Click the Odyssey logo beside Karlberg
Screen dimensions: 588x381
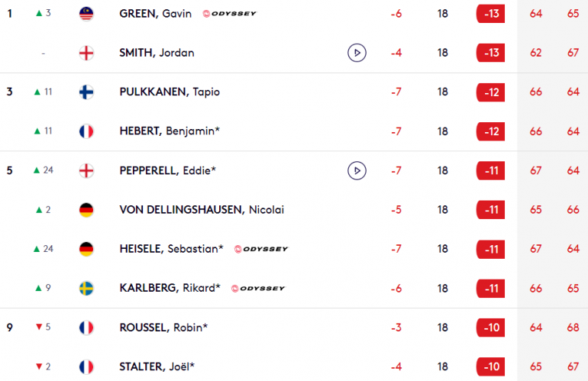tap(258, 289)
